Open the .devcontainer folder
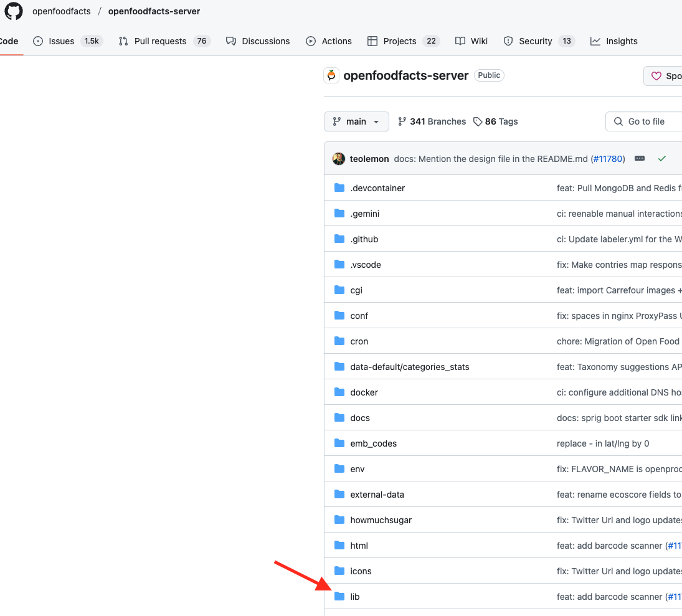The width and height of the screenshot is (682, 616). coord(377,188)
